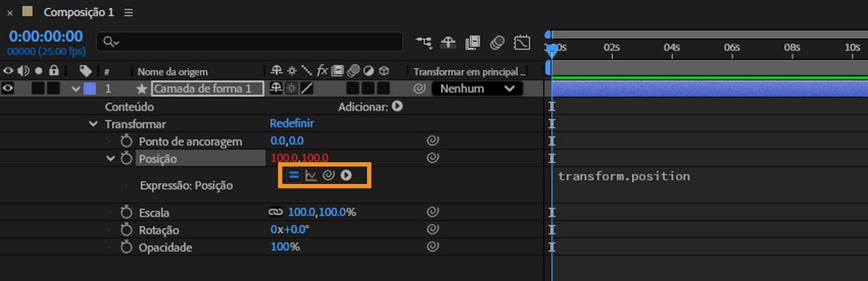
Task: Toggle the equals-sign enable expression switch
Action: click(x=294, y=176)
